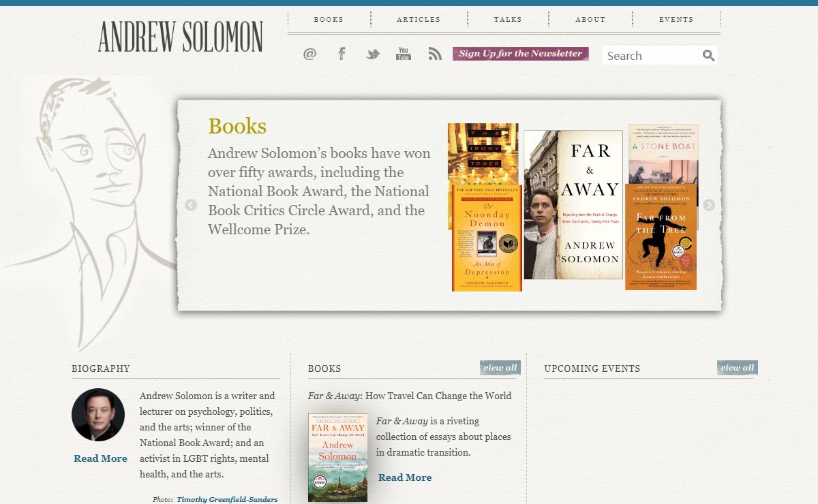Open the RSS feed icon
This screenshot has height=504, width=818.
tap(435, 54)
